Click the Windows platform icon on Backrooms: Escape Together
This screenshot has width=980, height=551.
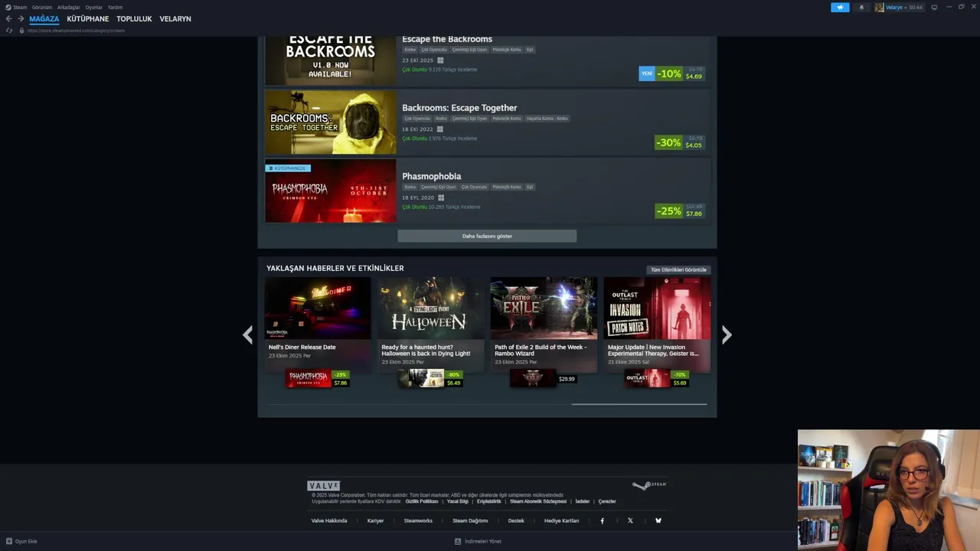coord(439,129)
